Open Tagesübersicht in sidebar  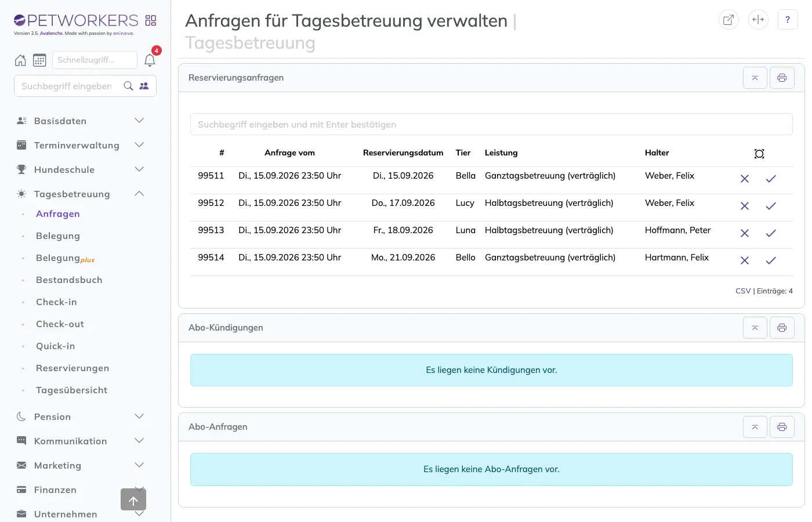71,390
